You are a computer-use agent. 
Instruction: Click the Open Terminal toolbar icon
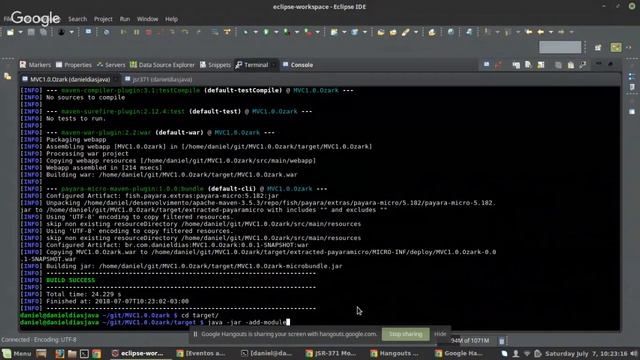point(88,32)
